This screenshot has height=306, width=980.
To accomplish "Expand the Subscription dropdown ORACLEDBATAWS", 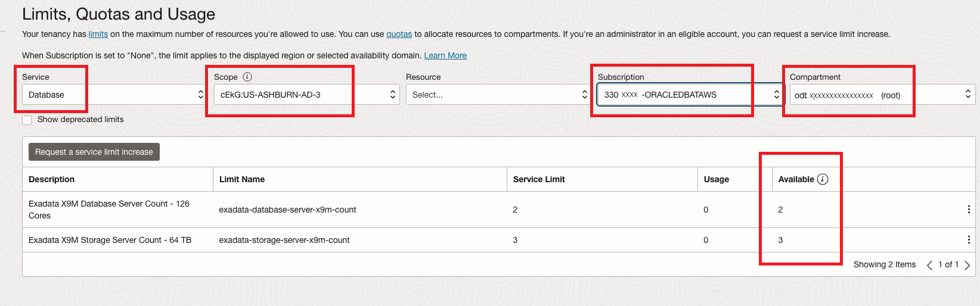I will [689, 95].
